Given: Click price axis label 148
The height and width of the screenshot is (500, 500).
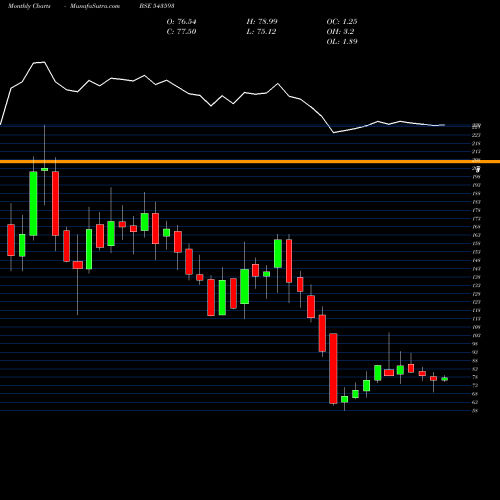Looking at the screenshot, I should [476, 260].
